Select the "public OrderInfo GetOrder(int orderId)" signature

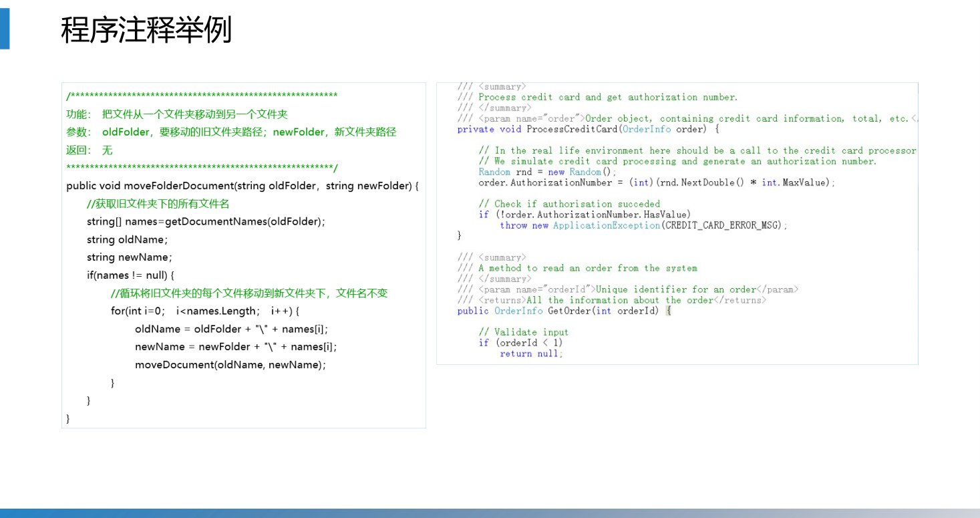(x=564, y=311)
